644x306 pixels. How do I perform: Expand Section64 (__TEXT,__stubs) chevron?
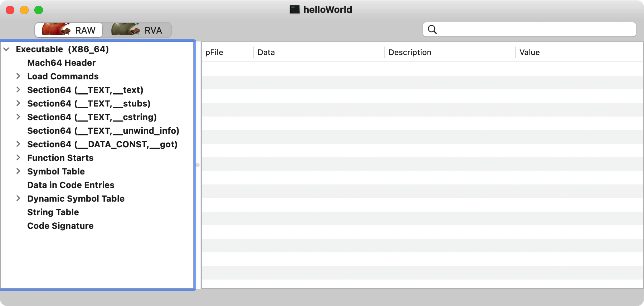[18, 103]
